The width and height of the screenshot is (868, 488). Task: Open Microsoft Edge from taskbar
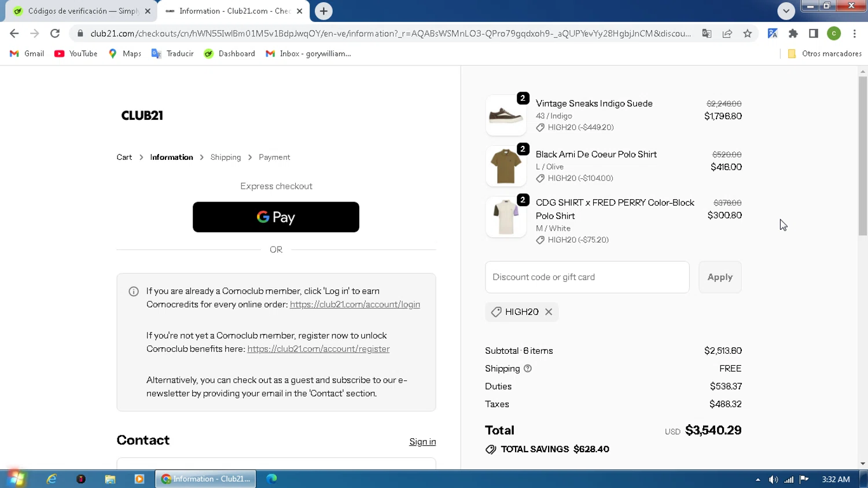pos(271,479)
